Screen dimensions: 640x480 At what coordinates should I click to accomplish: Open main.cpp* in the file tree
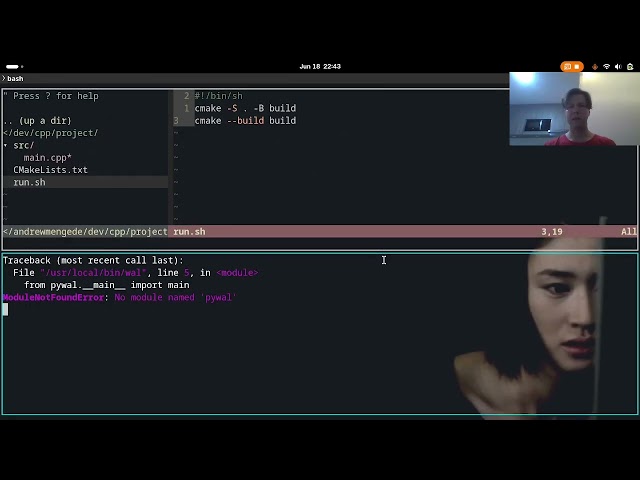pyautogui.click(x=47, y=158)
